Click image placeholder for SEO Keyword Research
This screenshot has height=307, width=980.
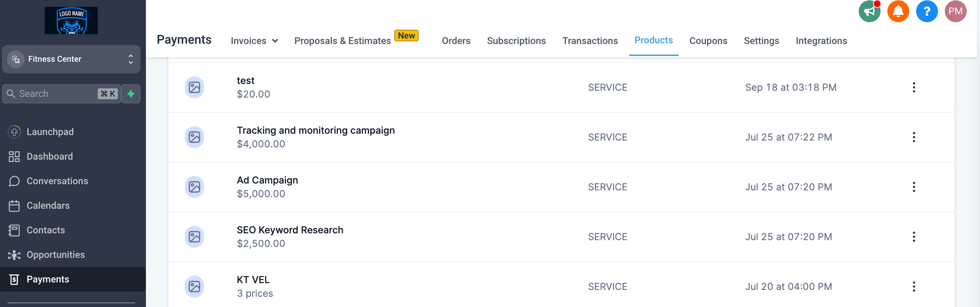pyautogui.click(x=194, y=237)
